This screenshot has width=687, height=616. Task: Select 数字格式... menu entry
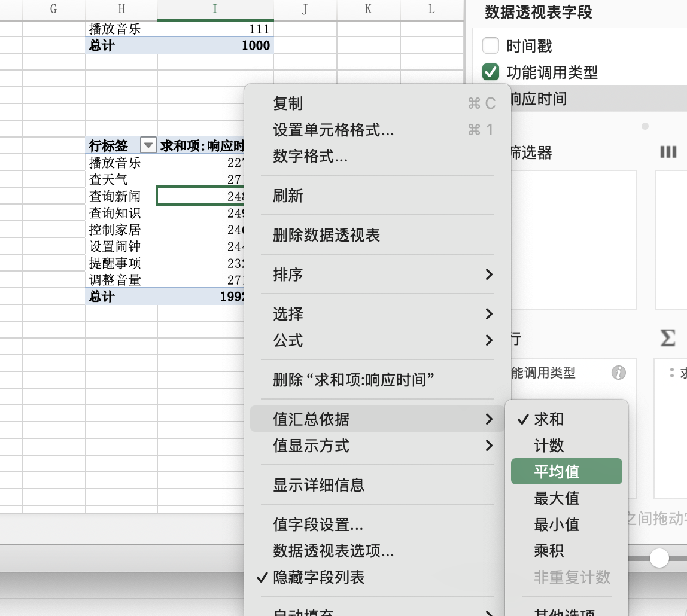pos(377,156)
